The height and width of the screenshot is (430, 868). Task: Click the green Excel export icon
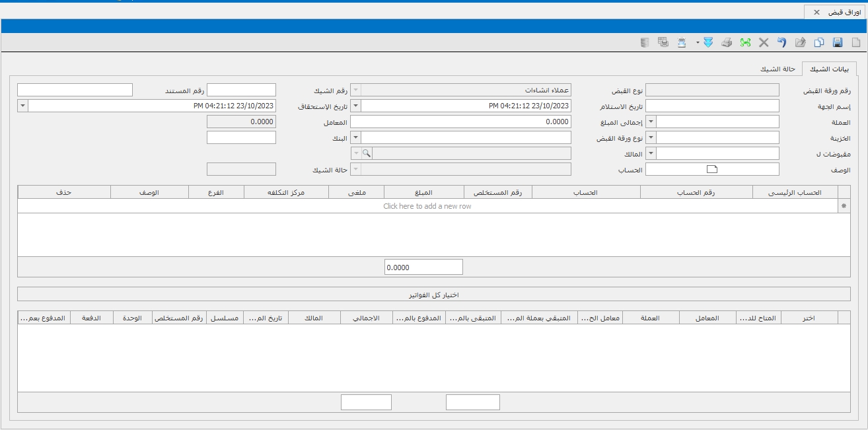tap(745, 42)
